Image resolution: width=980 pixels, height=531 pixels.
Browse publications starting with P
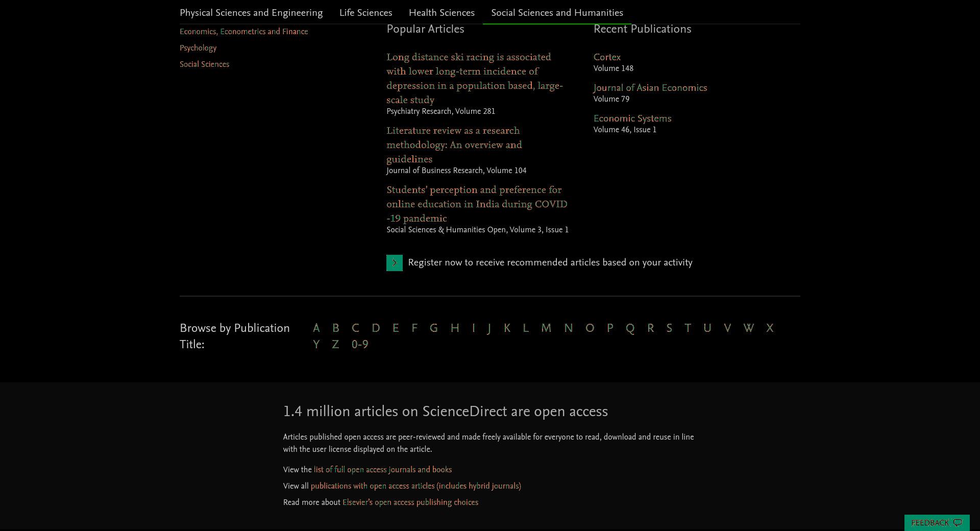610,328
